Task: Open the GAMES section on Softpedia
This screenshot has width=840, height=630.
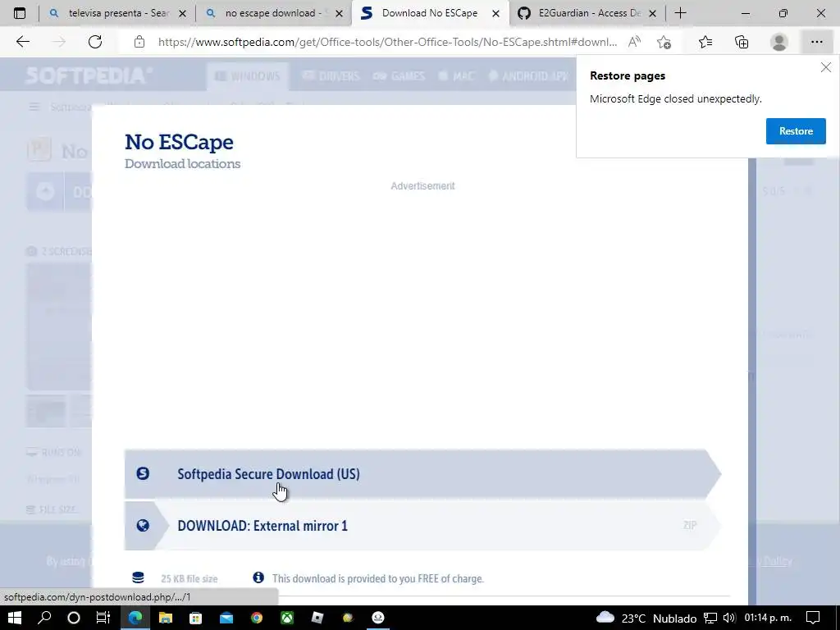Action: point(399,76)
